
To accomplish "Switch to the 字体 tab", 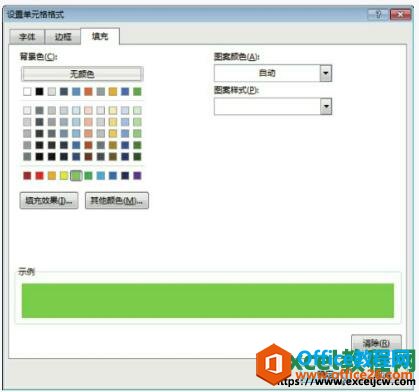I will [27, 37].
